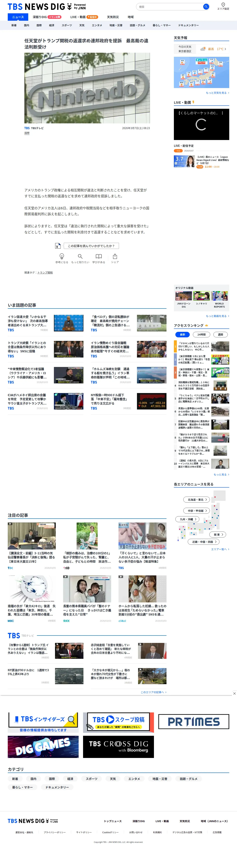The image size is (237, 868).
Task: Select the 24時間 ranking filter
Action: (201, 335)
